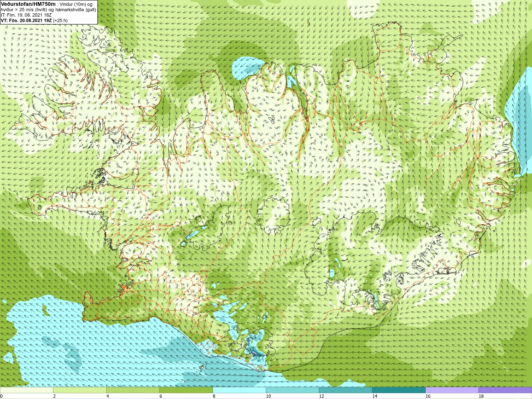
Task: Click the scale label "4"
Action: click(108, 396)
